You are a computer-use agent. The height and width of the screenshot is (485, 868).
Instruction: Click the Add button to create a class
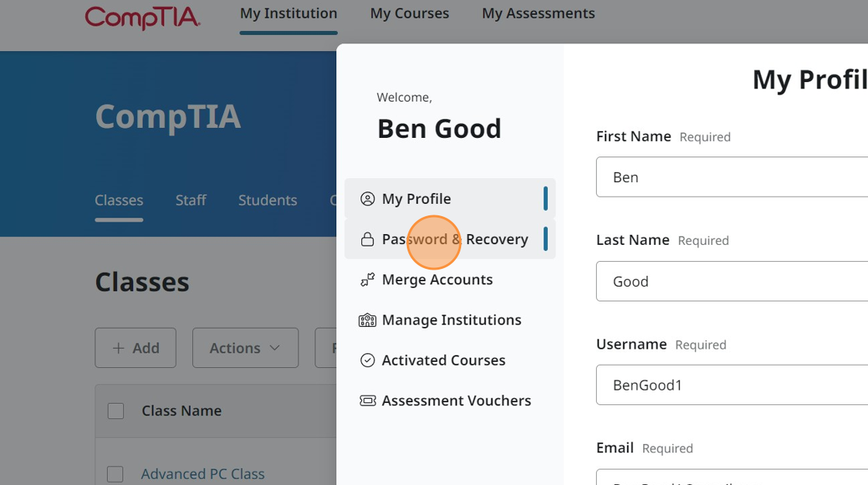pyautogui.click(x=136, y=348)
